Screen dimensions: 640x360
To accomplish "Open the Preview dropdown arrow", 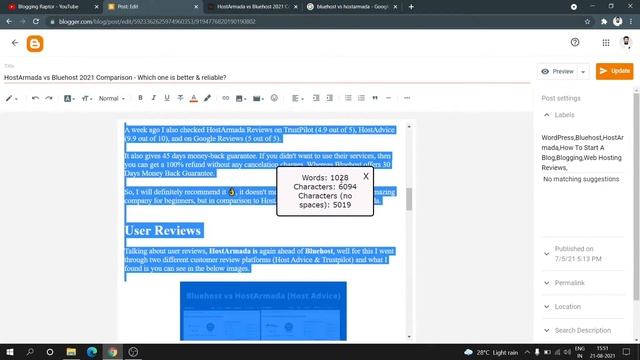I will [x=583, y=72].
